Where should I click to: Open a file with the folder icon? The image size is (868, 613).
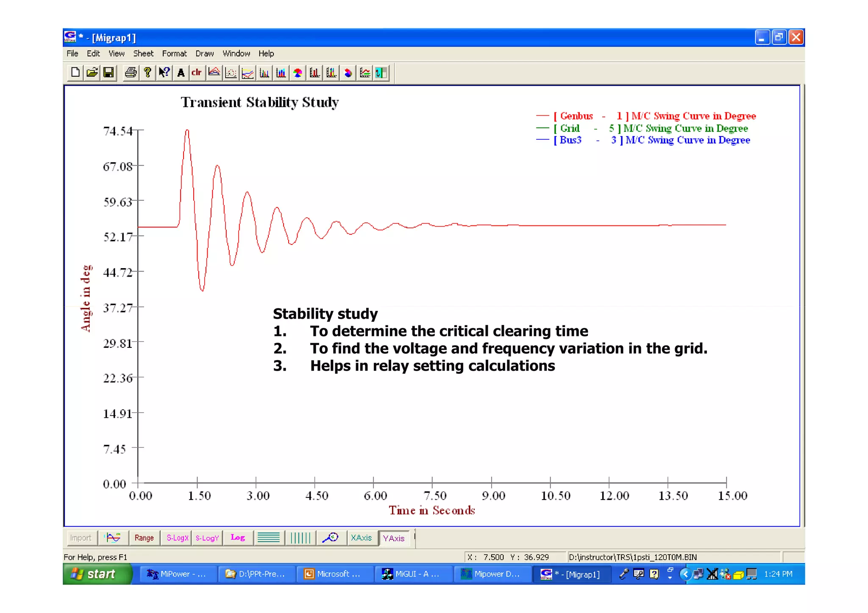pyautogui.click(x=92, y=73)
